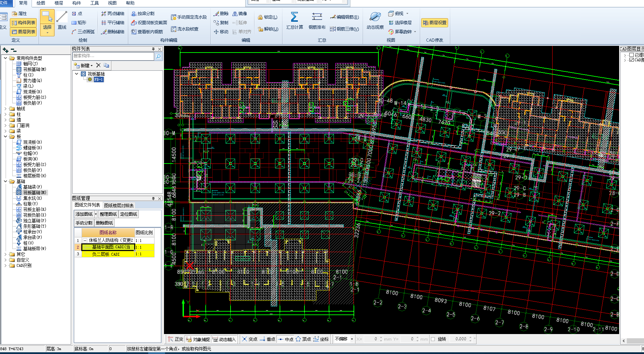
Task: Collapse the 基础 tree folder
Action: coord(6,181)
